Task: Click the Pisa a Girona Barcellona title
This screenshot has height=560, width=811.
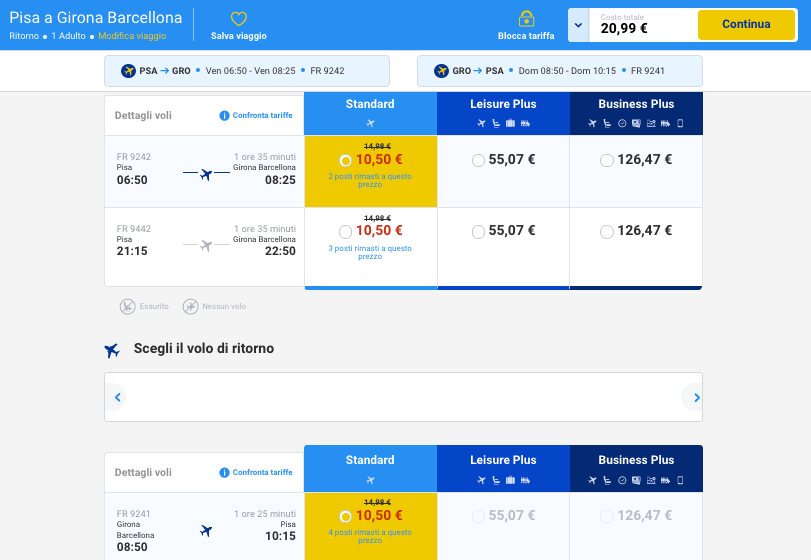Action: (96, 18)
